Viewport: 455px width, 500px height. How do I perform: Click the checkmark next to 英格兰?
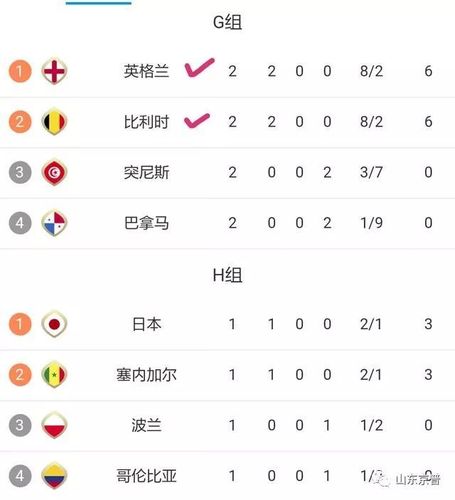[x=199, y=67]
